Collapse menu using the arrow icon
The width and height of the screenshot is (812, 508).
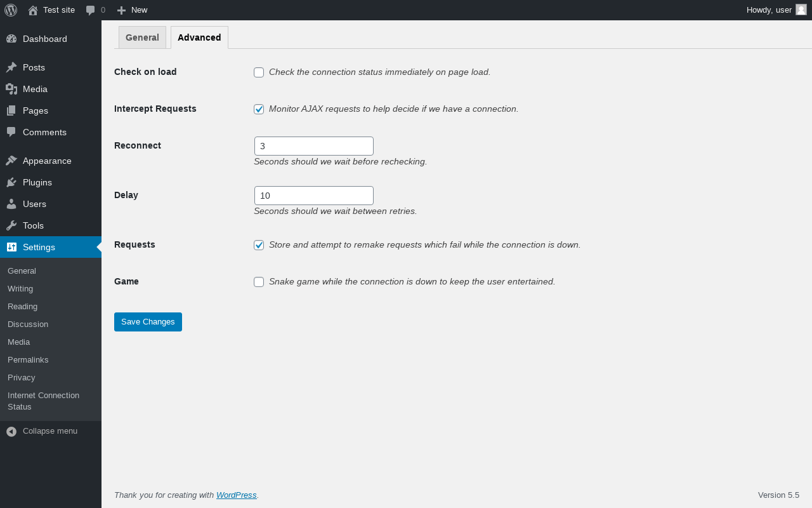(x=11, y=431)
